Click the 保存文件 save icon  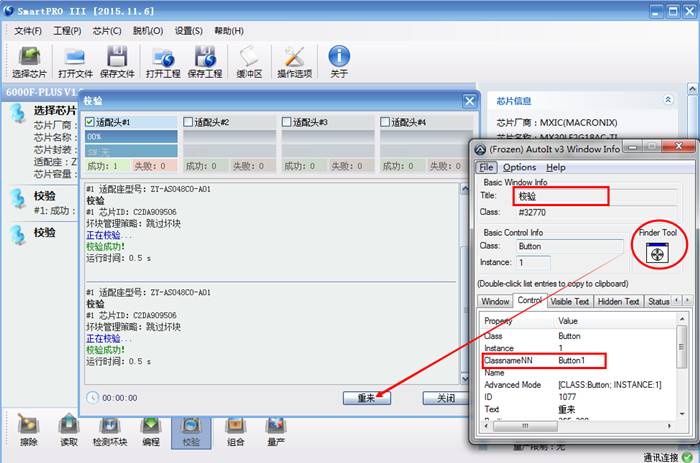[x=116, y=59]
